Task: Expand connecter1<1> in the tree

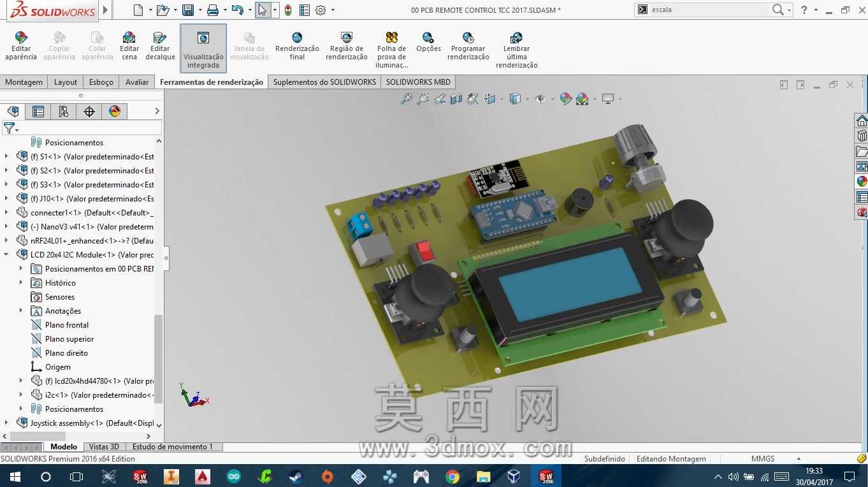Action: pos(7,212)
